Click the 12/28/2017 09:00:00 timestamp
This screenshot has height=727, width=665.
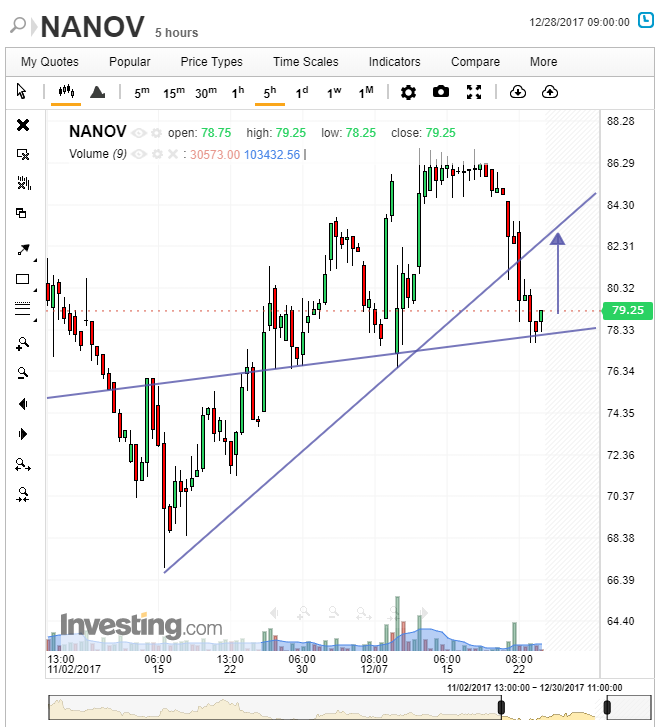tap(580, 22)
